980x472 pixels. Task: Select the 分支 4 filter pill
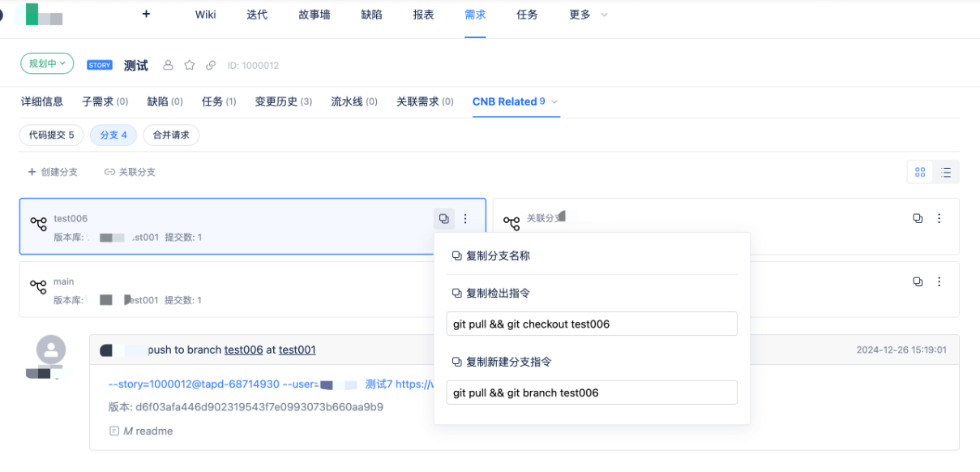[113, 135]
